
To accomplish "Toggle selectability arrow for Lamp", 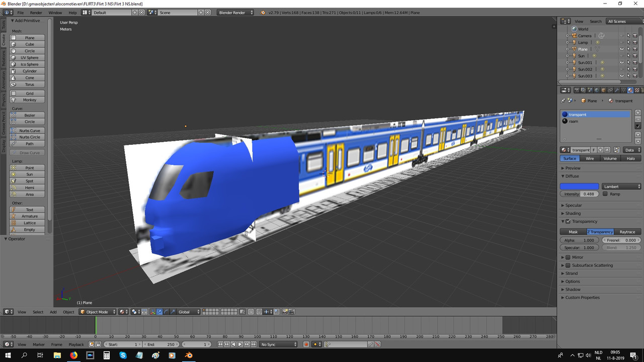I will pos(628,43).
